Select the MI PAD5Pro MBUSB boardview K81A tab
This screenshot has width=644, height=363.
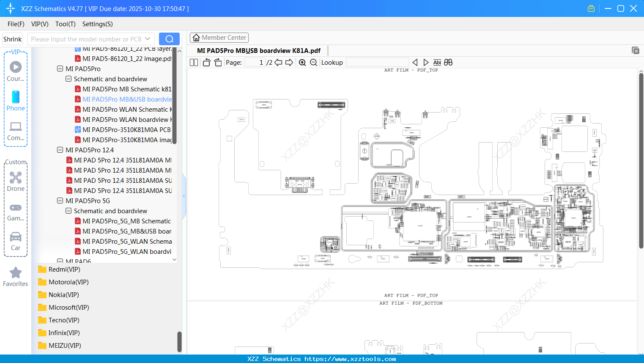click(x=258, y=50)
